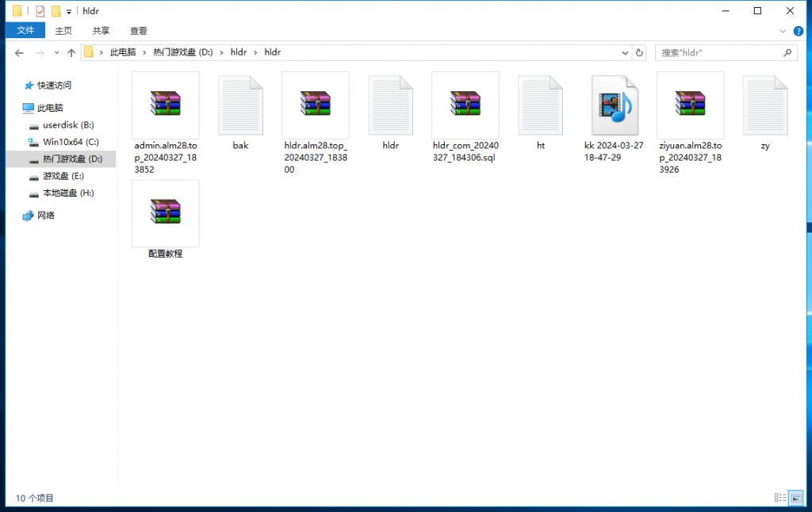Open the 文件 menu
This screenshot has height=512, width=812.
pos(25,31)
